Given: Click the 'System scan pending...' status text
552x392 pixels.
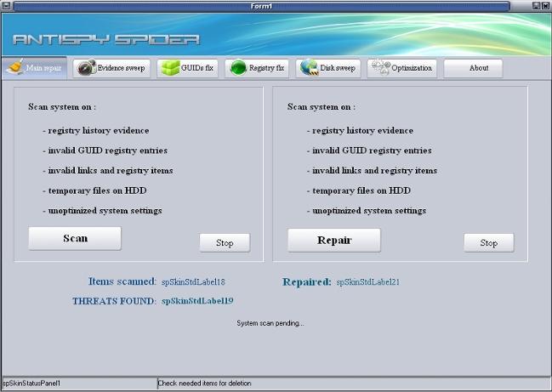Looking at the screenshot, I should (x=270, y=323).
